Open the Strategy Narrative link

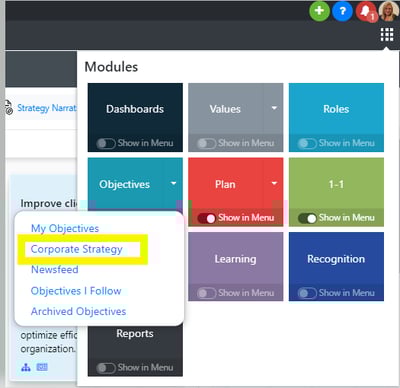(x=47, y=108)
